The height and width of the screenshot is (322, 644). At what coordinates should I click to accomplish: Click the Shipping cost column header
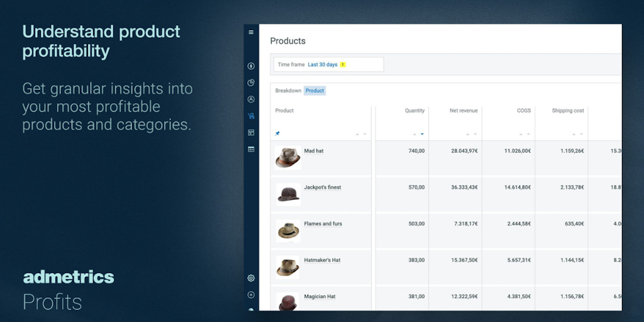[x=568, y=111]
